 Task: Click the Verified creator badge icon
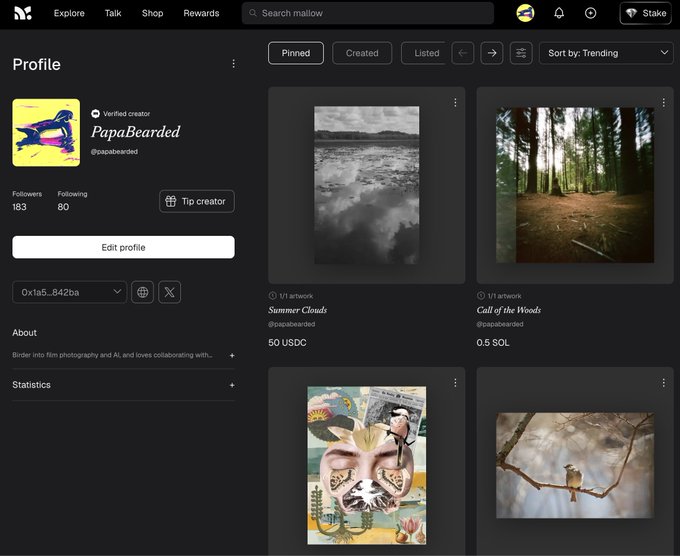95,114
